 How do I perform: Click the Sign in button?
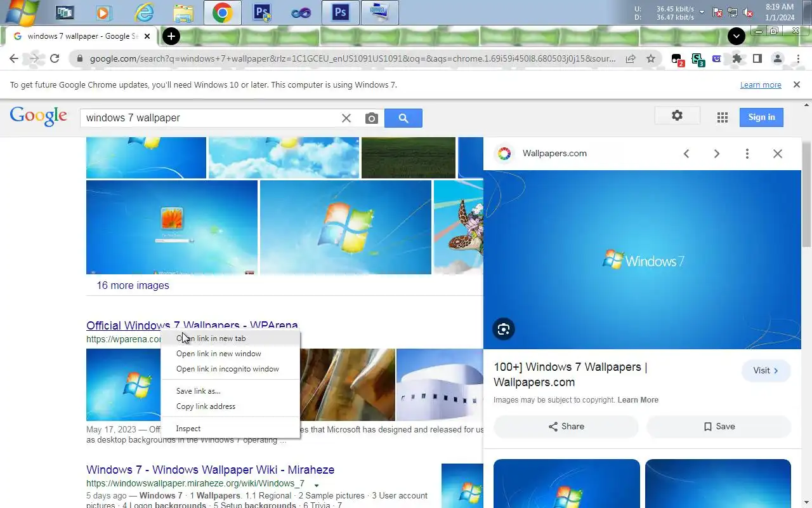[x=761, y=117]
